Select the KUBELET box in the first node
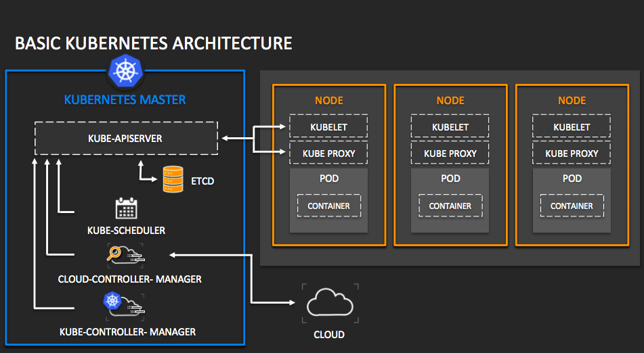 pos(328,126)
